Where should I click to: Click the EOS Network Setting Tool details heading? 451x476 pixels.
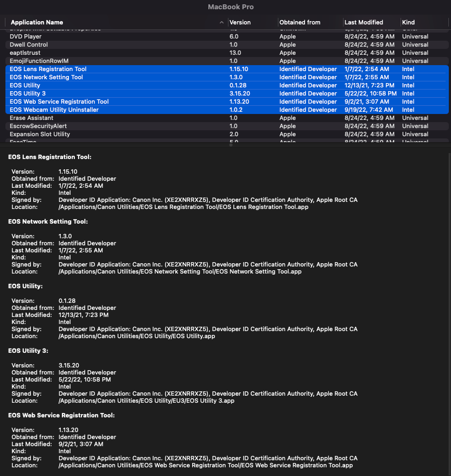pos(48,221)
